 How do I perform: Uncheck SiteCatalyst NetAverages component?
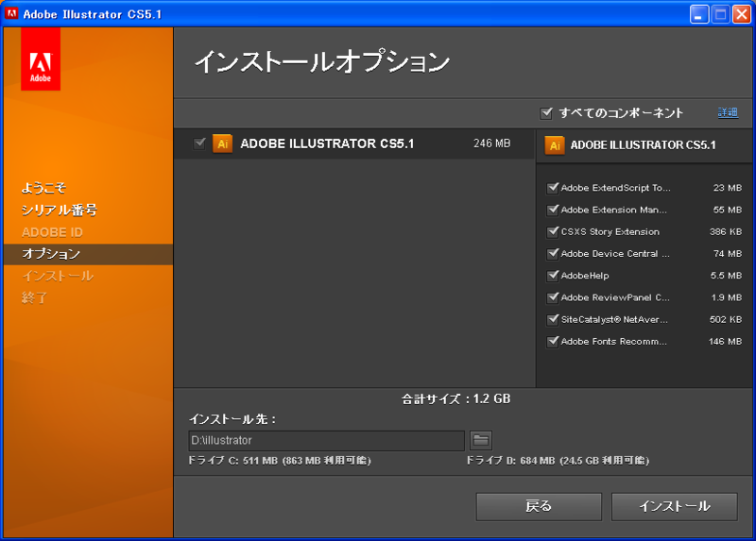coord(553,319)
